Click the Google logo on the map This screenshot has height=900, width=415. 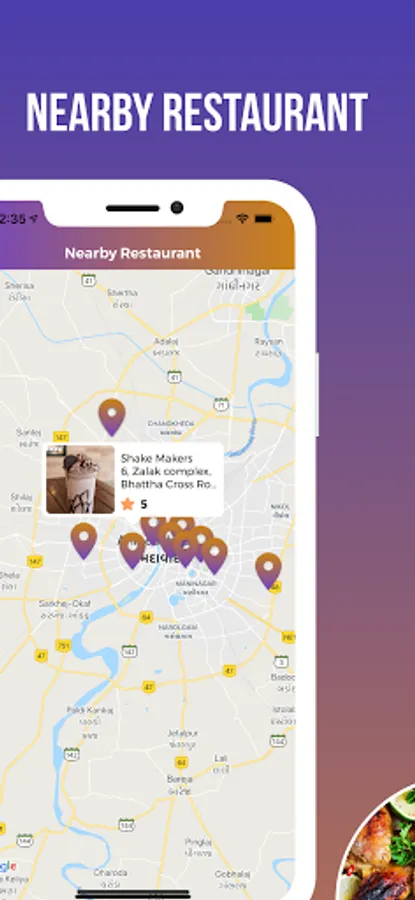8,866
